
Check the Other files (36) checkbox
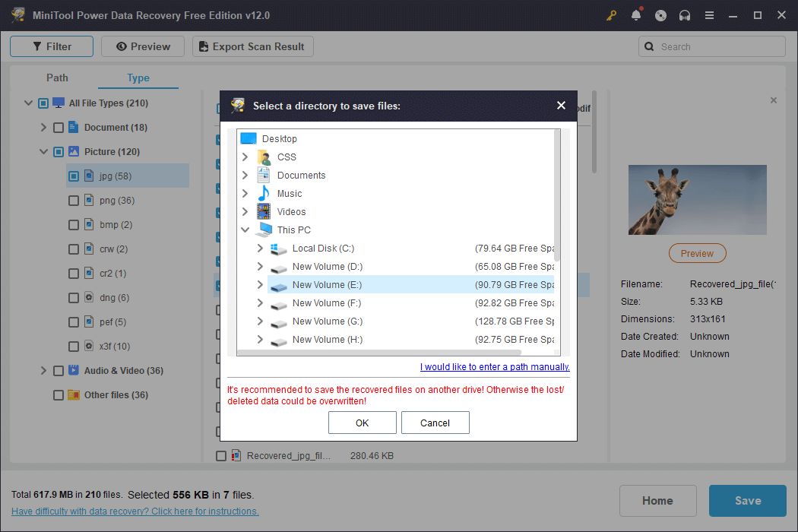(x=58, y=394)
